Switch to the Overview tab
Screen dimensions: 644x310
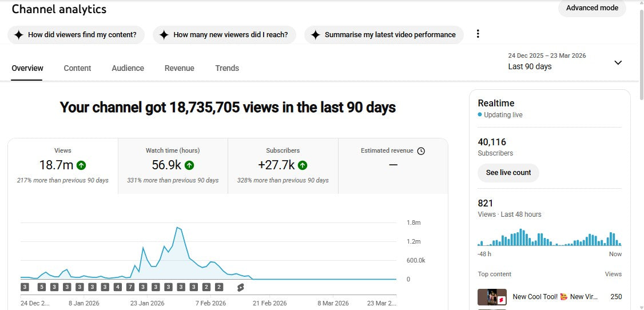[27, 68]
